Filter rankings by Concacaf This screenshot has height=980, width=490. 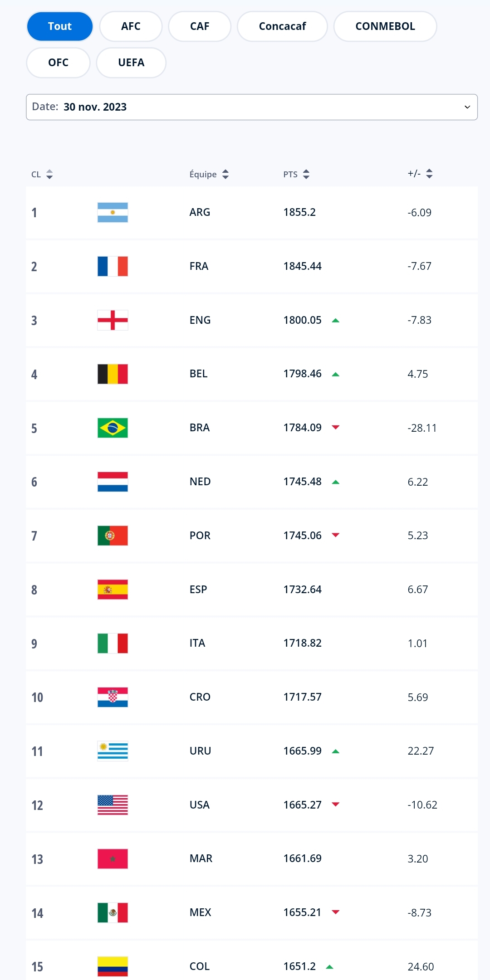[282, 26]
